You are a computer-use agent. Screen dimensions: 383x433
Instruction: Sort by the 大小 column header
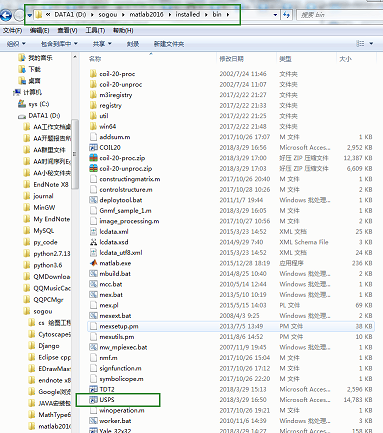345,59
